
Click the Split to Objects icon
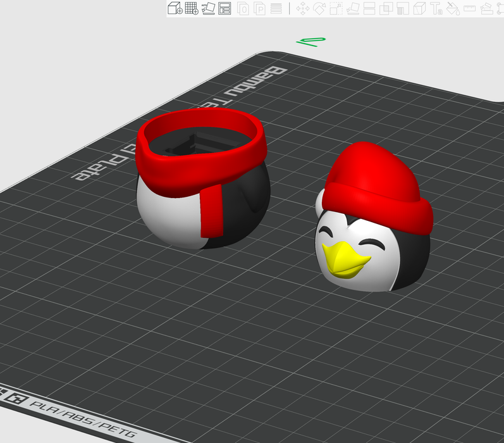tap(243, 8)
